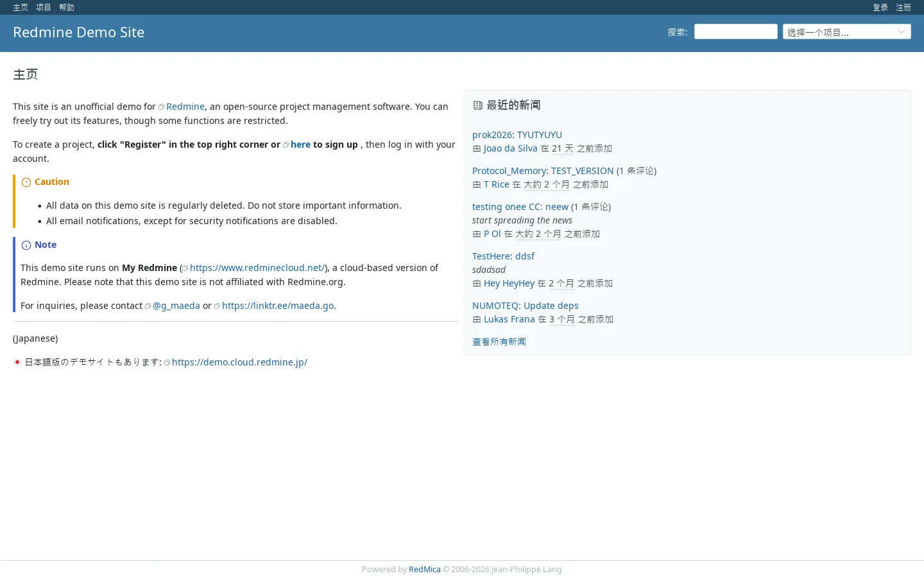
Task: Open the 项目 top menu item
Action: (x=44, y=8)
